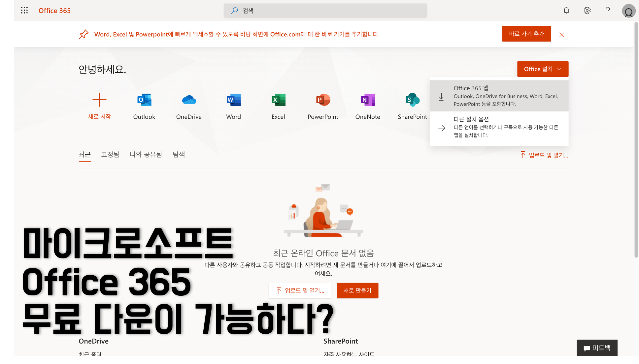The image size is (639, 364).
Task: Click the upload arrow icon at right of tabs
Action: [523, 155]
